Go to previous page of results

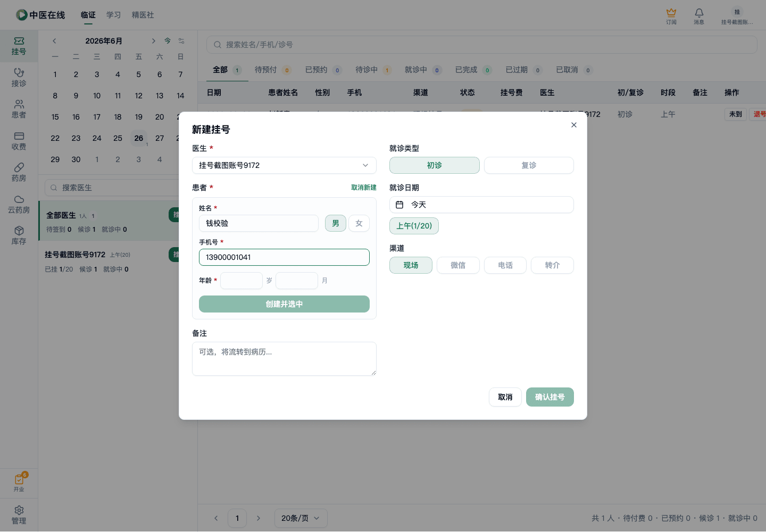pyautogui.click(x=216, y=518)
